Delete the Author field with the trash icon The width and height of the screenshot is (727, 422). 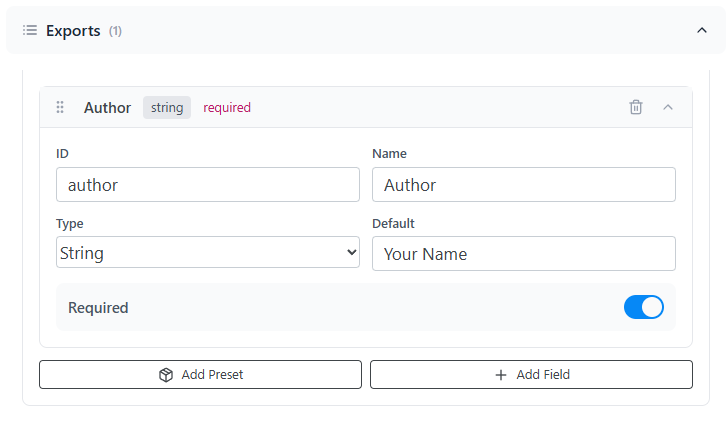click(x=636, y=107)
